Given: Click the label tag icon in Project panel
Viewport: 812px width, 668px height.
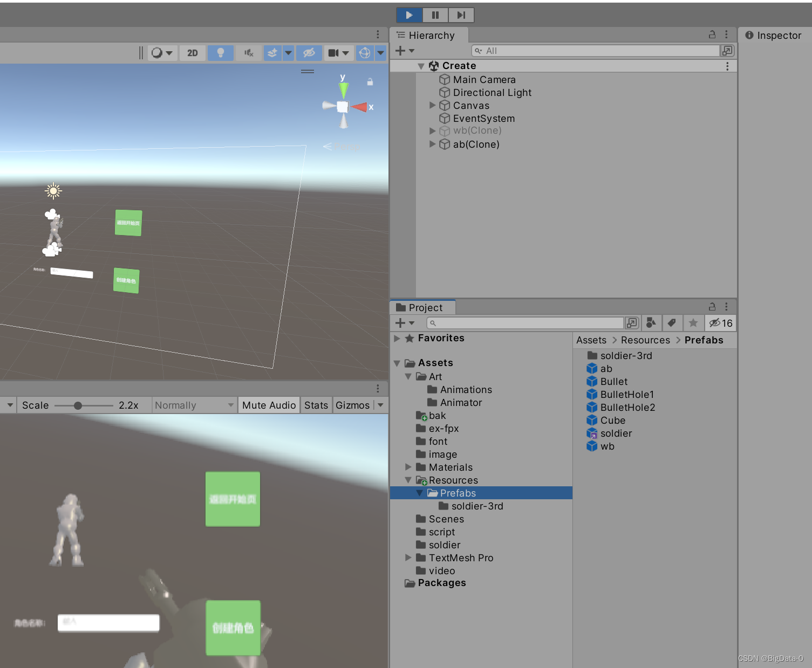Looking at the screenshot, I should coord(672,322).
